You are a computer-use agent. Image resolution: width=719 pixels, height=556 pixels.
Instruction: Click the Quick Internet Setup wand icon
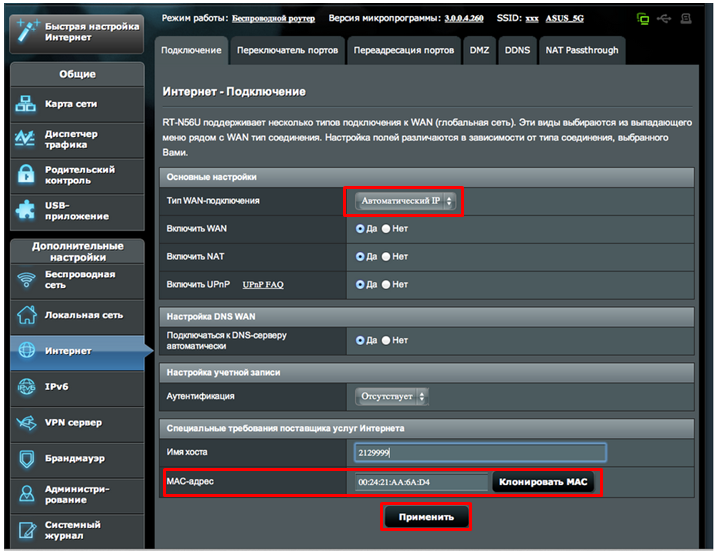(28, 31)
